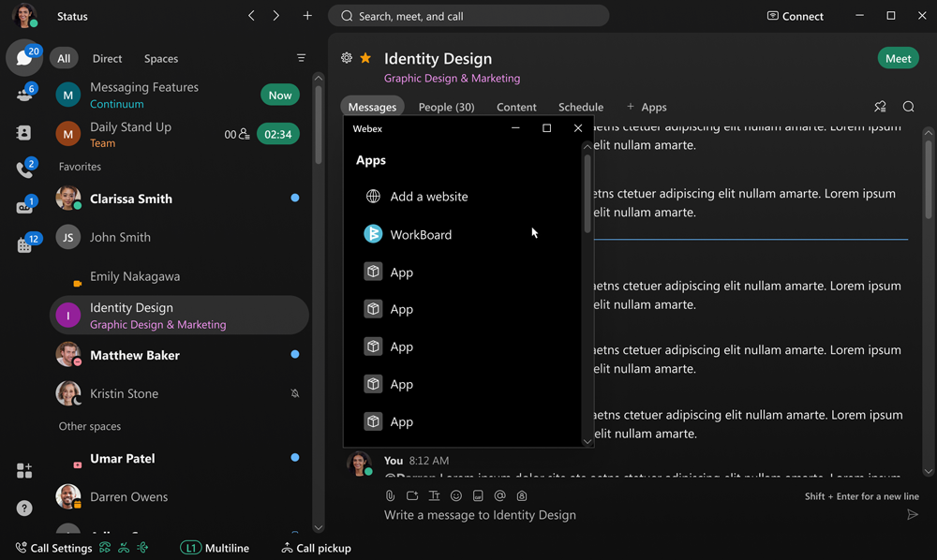
Task: Open Clarissa Smith conversation
Action: tap(179, 199)
